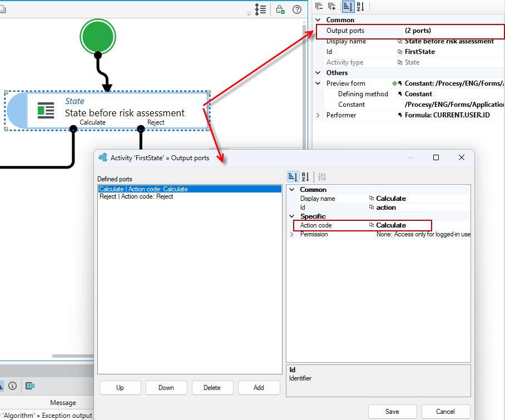Viewport: 505px width, 420px height.
Task: Click the green arrow icon on Preview form row
Action: (394, 83)
